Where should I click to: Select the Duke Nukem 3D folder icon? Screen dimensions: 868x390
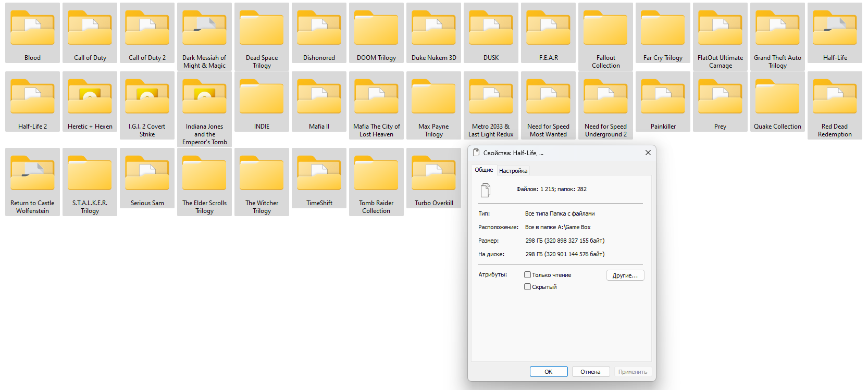(433, 28)
